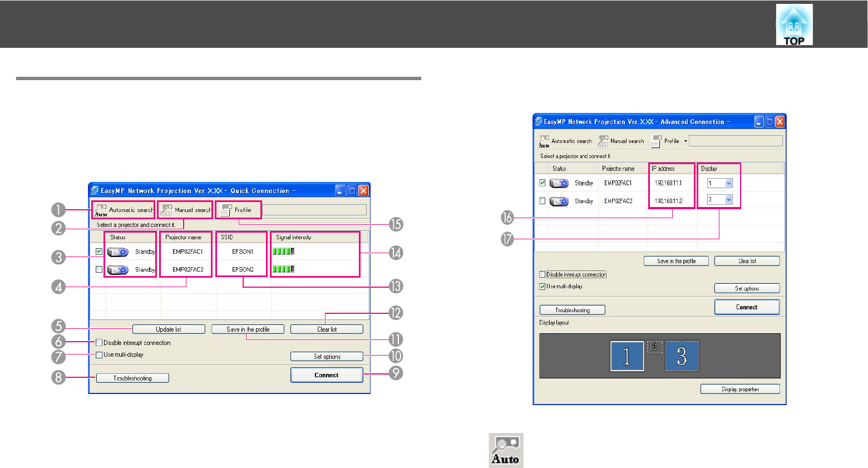Click Automatic search icon in Advanced Connection

pos(544,141)
